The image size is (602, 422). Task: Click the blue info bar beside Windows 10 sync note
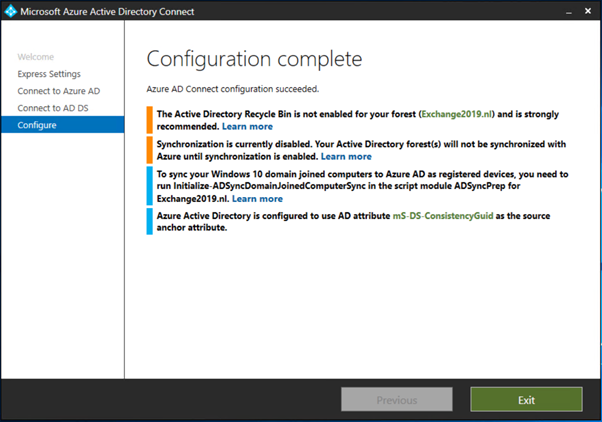coord(149,185)
